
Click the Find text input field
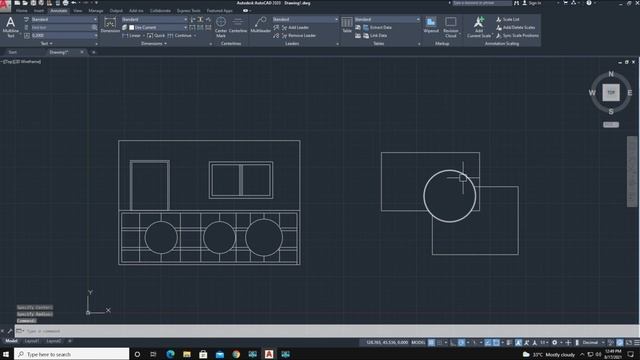61,27
